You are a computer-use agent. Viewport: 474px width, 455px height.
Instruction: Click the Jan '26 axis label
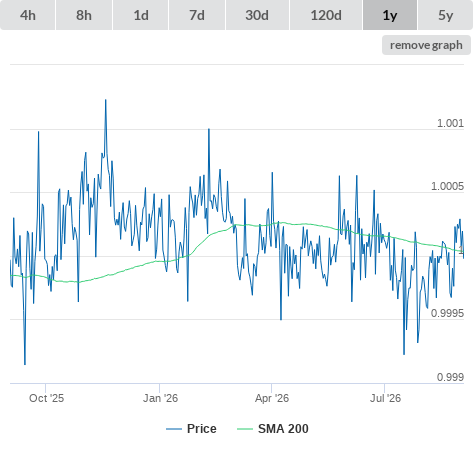pyautogui.click(x=160, y=398)
